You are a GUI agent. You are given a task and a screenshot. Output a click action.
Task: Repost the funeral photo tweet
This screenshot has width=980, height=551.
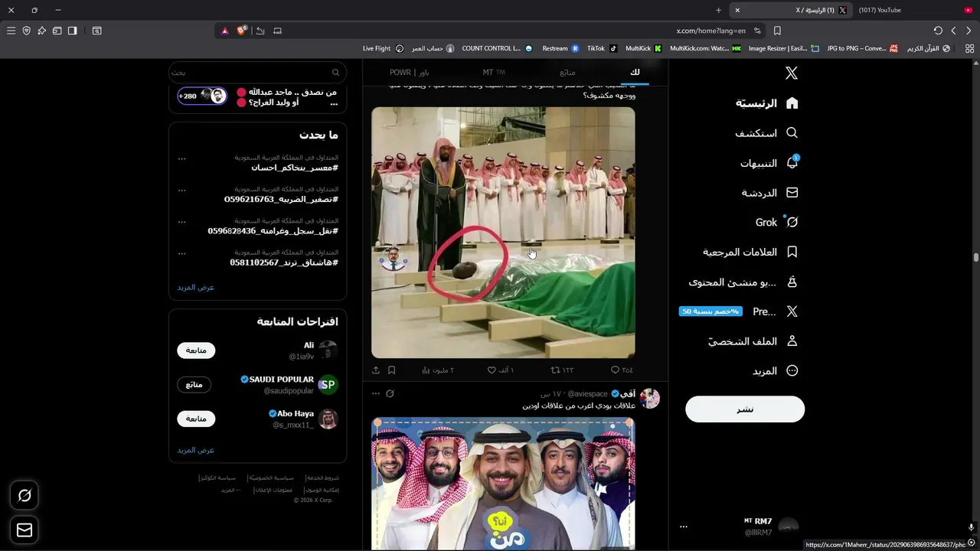pos(562,370)
